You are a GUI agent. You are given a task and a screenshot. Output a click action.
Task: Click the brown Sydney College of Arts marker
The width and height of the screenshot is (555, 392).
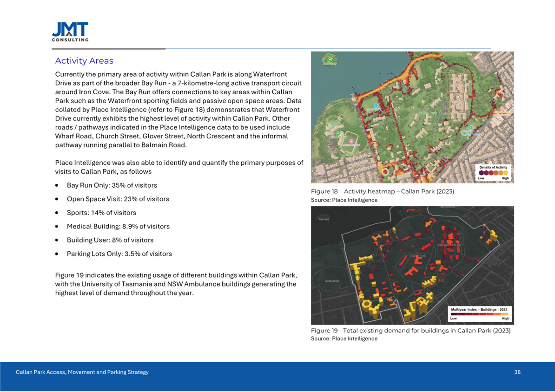(x=457, y=97)
